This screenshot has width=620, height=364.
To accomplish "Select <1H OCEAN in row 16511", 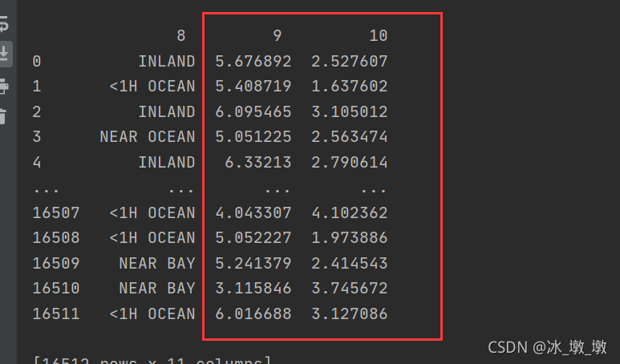I will 152,313.
